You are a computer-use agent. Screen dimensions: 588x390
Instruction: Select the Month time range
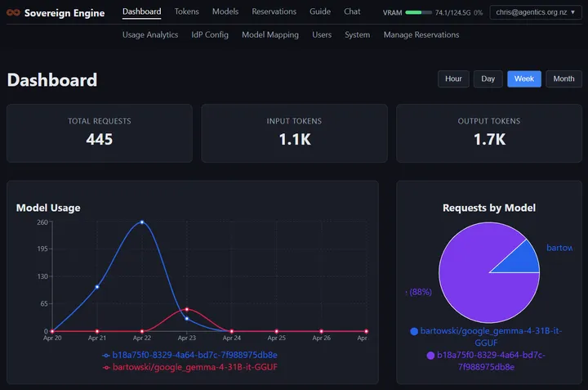563,78
